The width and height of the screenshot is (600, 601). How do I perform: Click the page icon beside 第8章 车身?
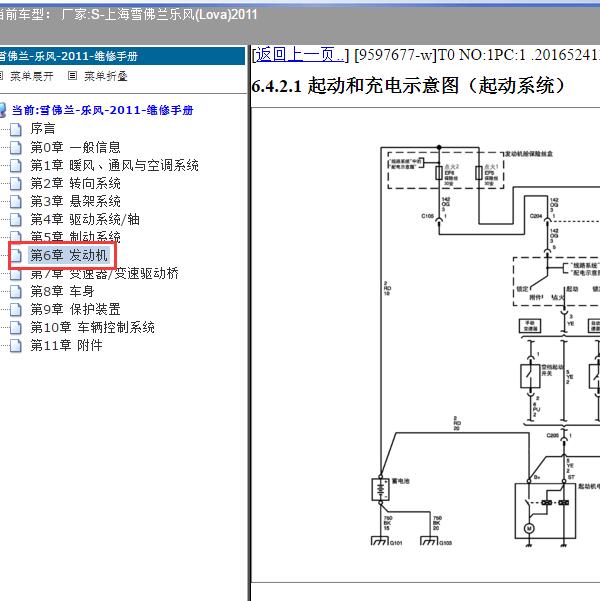16,292
